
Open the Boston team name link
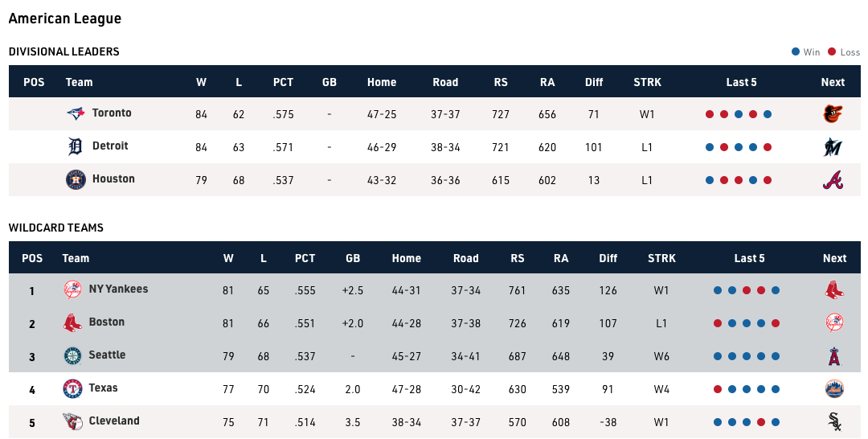coord(106,322)
